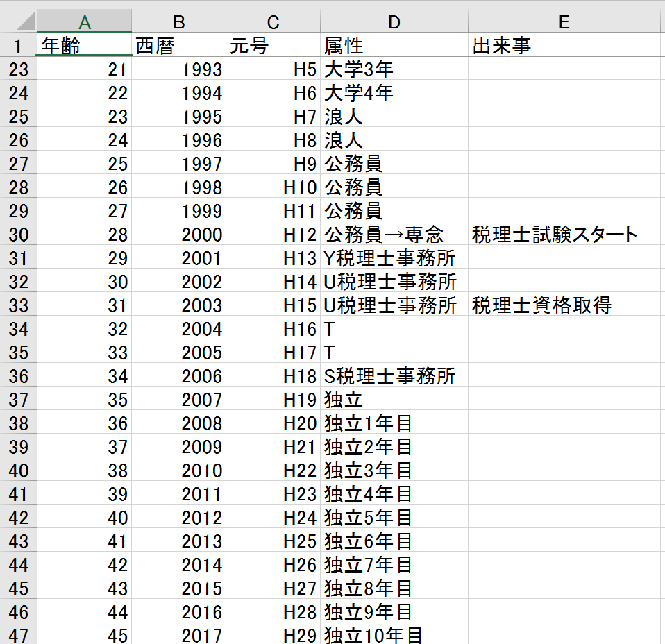Select column D header
The image size is (665, 644).
(x=394, y=22)
